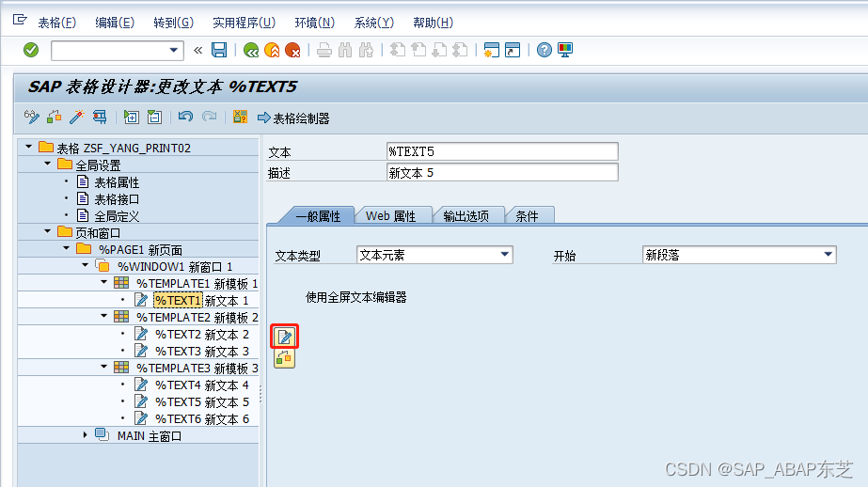Open the 编辑(E) menu
The width and height of the screenshot is (868, 487).
point(115,23)
